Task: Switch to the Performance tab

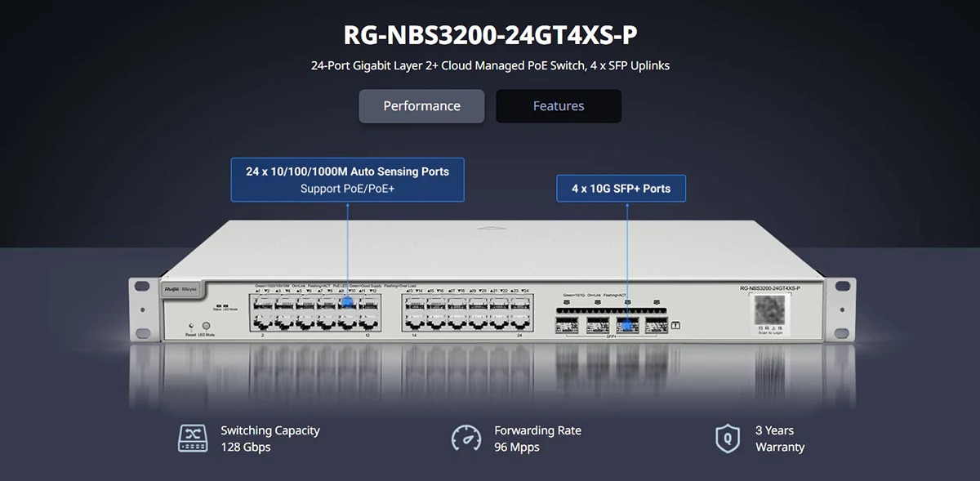Action: (x=421, y=106)
